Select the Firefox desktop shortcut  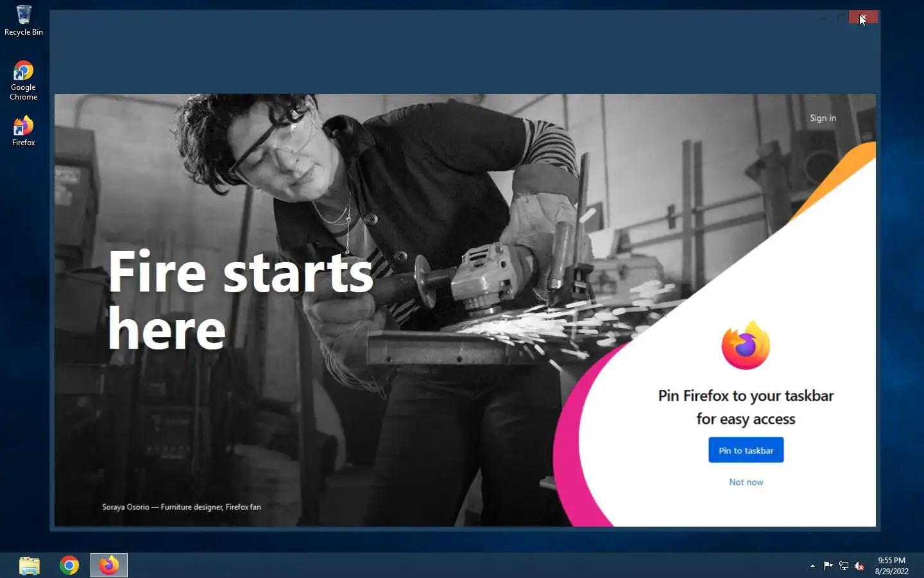24,131
